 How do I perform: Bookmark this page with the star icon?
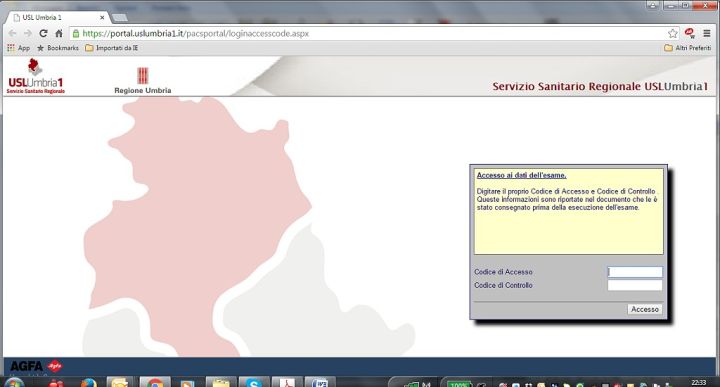tap(673, 33)
